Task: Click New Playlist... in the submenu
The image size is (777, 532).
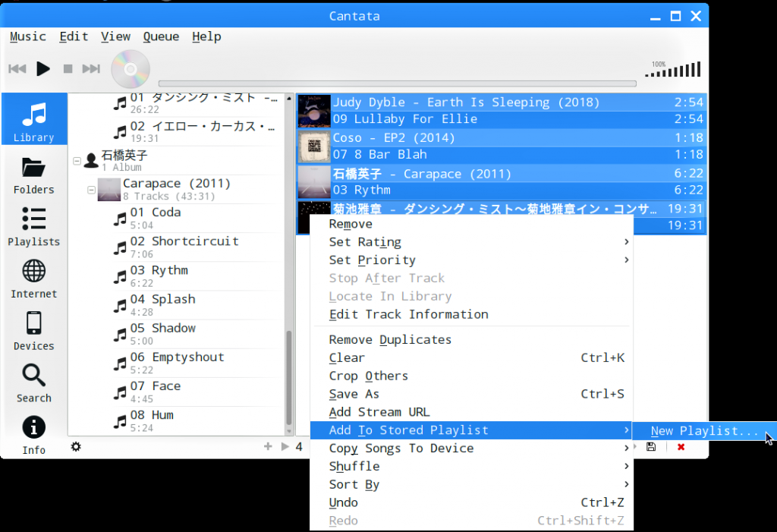Action: 705,431
